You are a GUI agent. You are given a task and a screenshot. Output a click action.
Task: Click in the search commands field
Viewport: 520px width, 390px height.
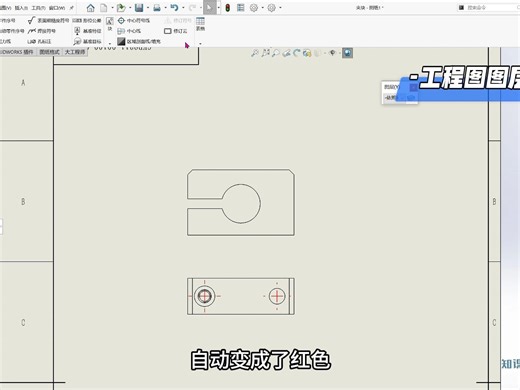(x=489, y=7)
